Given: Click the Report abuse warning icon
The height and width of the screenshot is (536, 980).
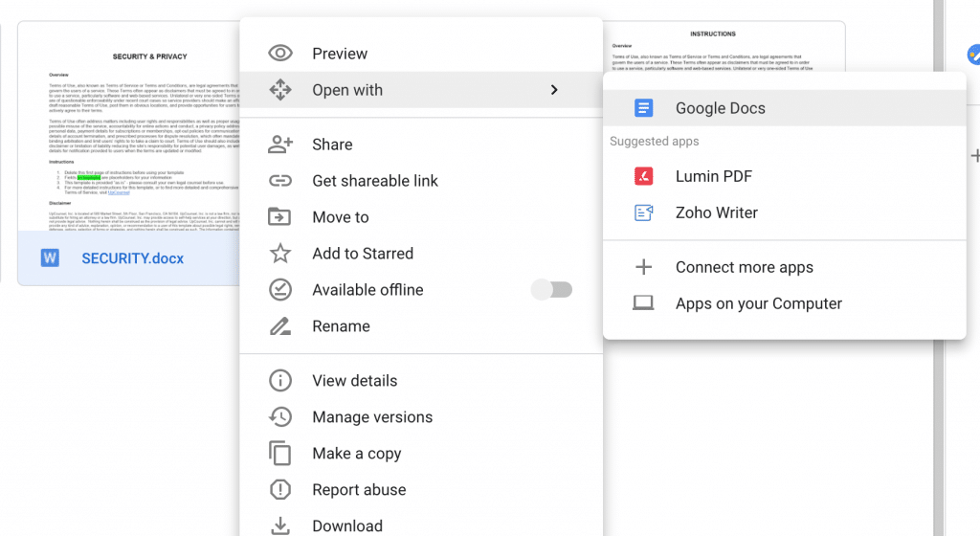Looking at the screenshot, I should point(279,490).
